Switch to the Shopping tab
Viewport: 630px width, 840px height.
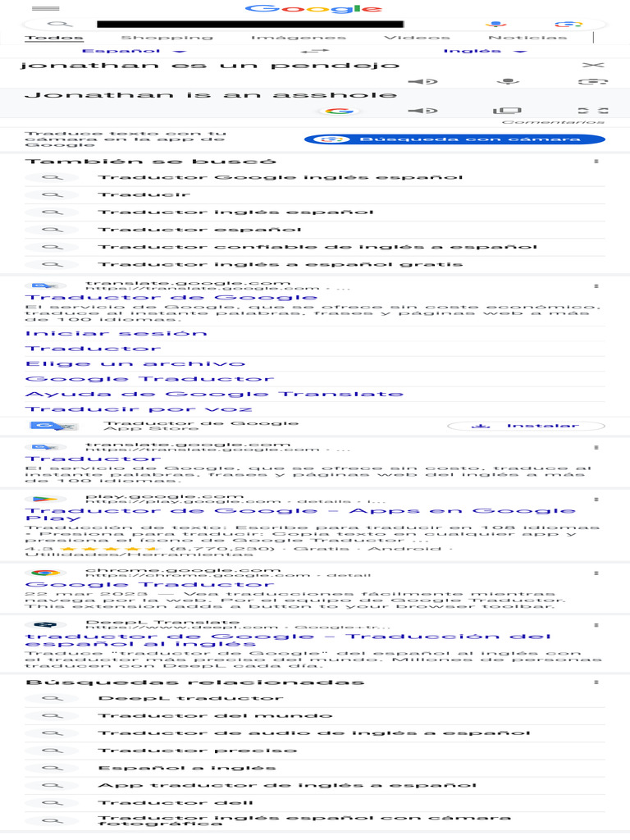[x=167, y=38]
